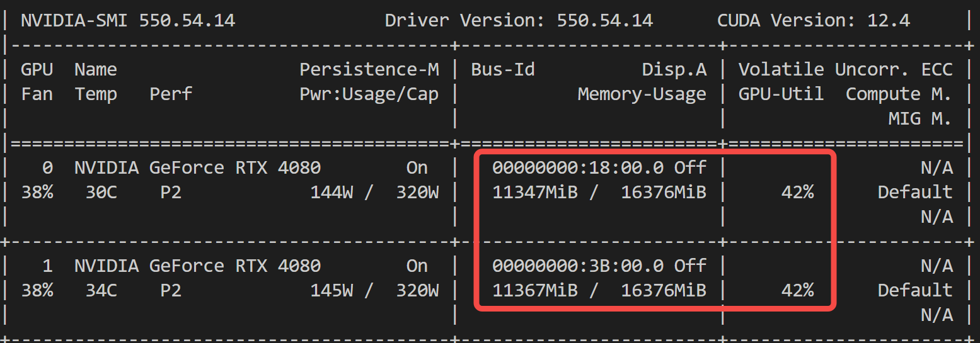Click the NVIDIA-SMI 550.54.14 text
Image resolution: width=980 pixels, height=343 pixels.
tap(128, 20)
